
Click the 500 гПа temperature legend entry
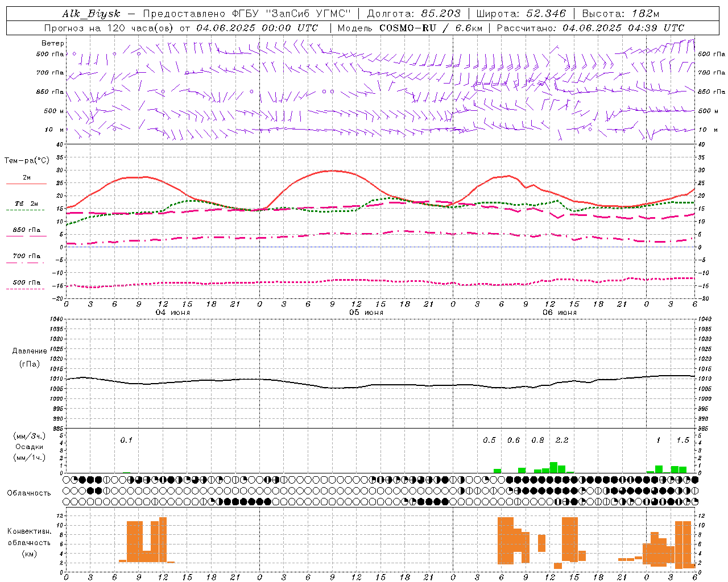pos(27,282)
